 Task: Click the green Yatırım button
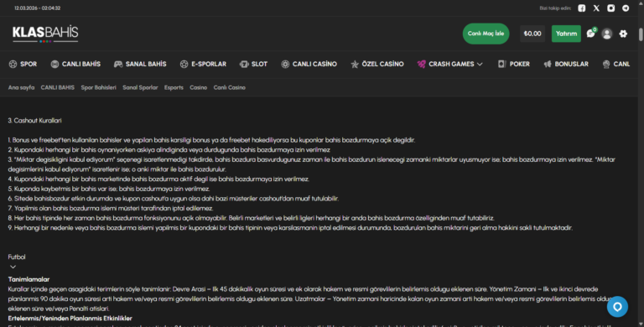566,34
